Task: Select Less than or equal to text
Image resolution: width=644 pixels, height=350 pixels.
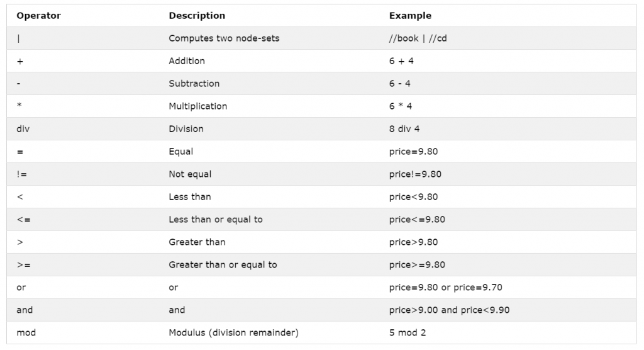Action: [x=216, y=219]
